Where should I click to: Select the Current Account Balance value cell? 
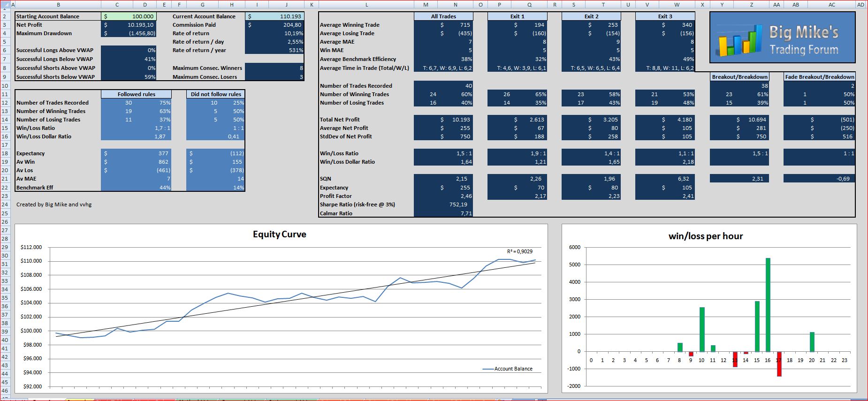tap(274, 16)
